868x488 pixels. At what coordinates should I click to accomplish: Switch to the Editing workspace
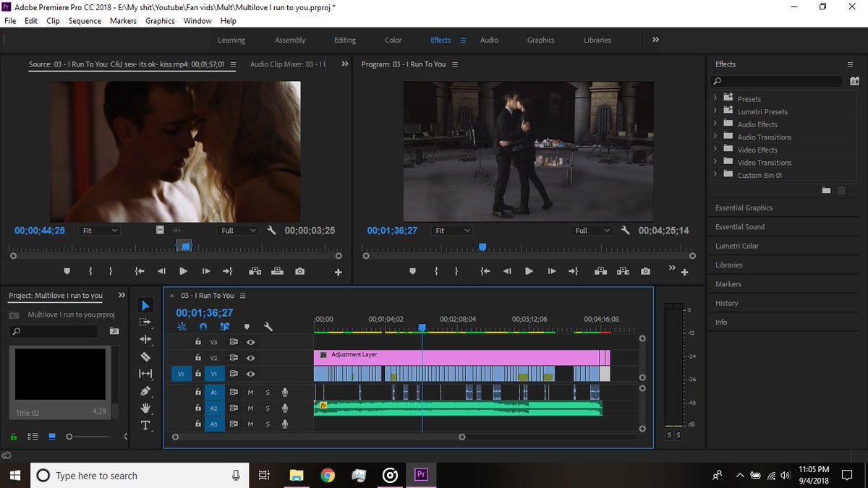pyautogui.click(x=344, y=40)
